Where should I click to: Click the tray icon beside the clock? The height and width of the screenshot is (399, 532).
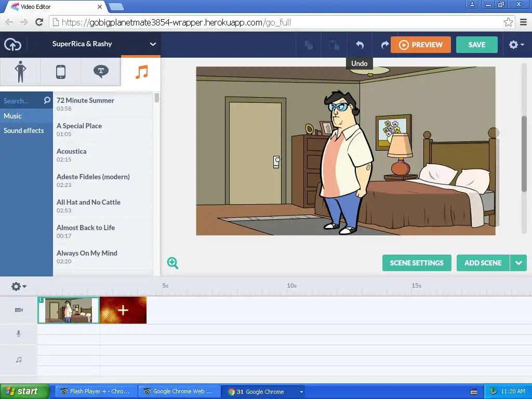493,392
